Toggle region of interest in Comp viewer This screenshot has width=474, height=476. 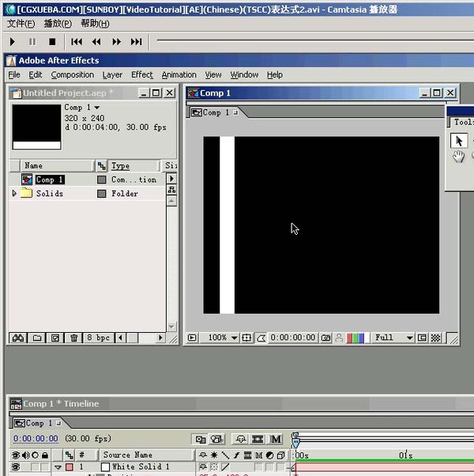(423, 338)
